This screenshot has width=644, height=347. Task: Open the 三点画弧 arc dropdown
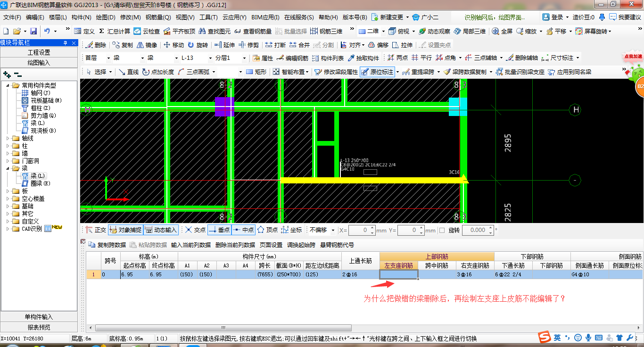[214, 72]
